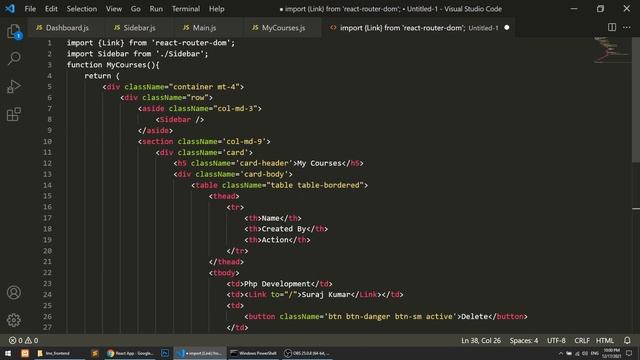
Task: Split the editor to the right
Action: (611, 27)
